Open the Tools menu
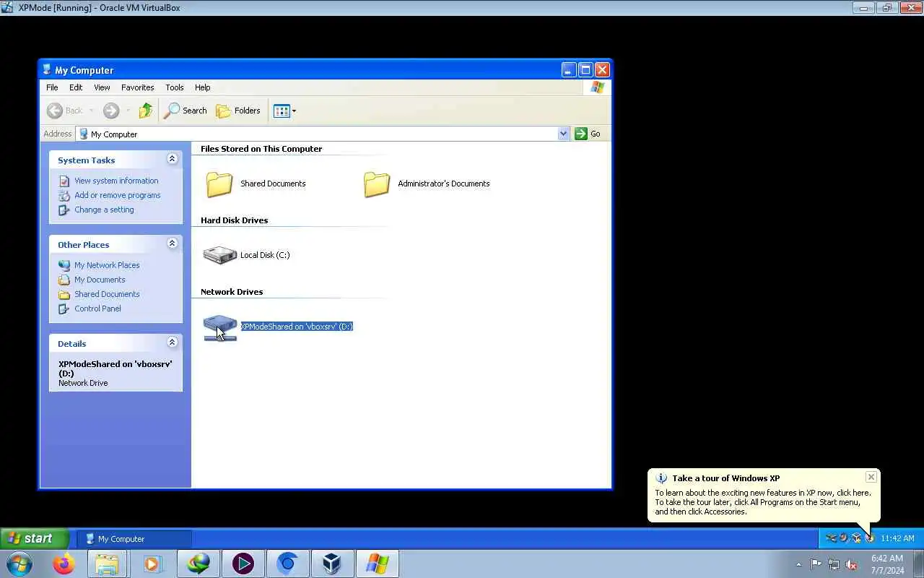 [x=175, y=87]
